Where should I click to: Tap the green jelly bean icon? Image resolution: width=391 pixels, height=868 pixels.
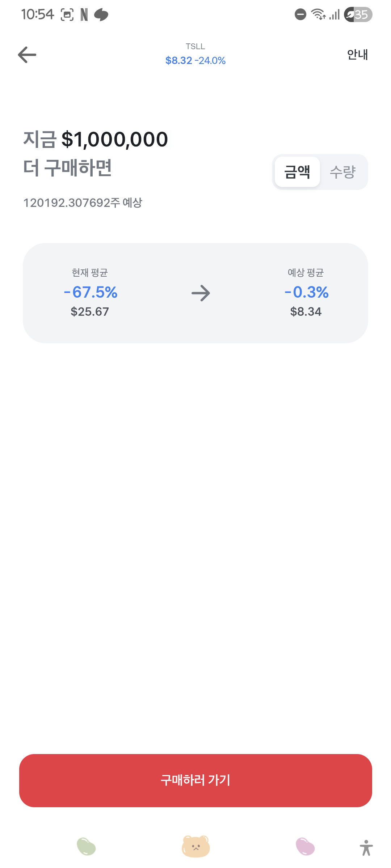coord(86,847)
